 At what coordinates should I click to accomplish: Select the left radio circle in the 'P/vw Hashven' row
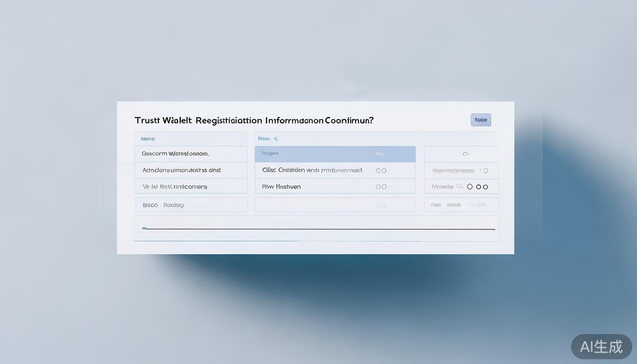tap(378, 187)
